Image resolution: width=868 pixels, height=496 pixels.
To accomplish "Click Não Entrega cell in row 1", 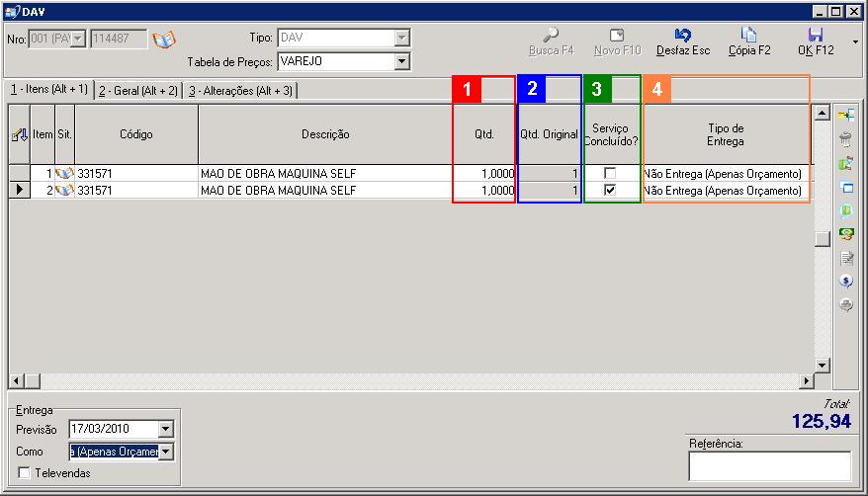I will [726, 174].
